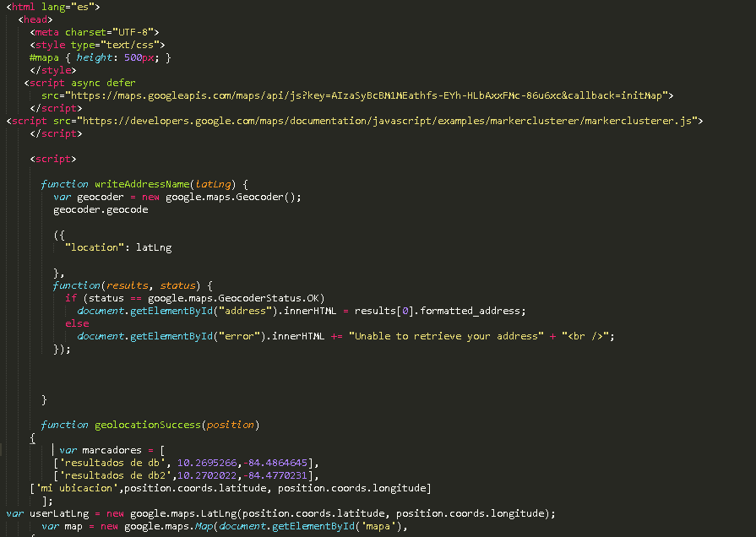The image size is (756, 537).
Task: Click the "defer" attribute on the script tag
Action: [x=121, y=83]
